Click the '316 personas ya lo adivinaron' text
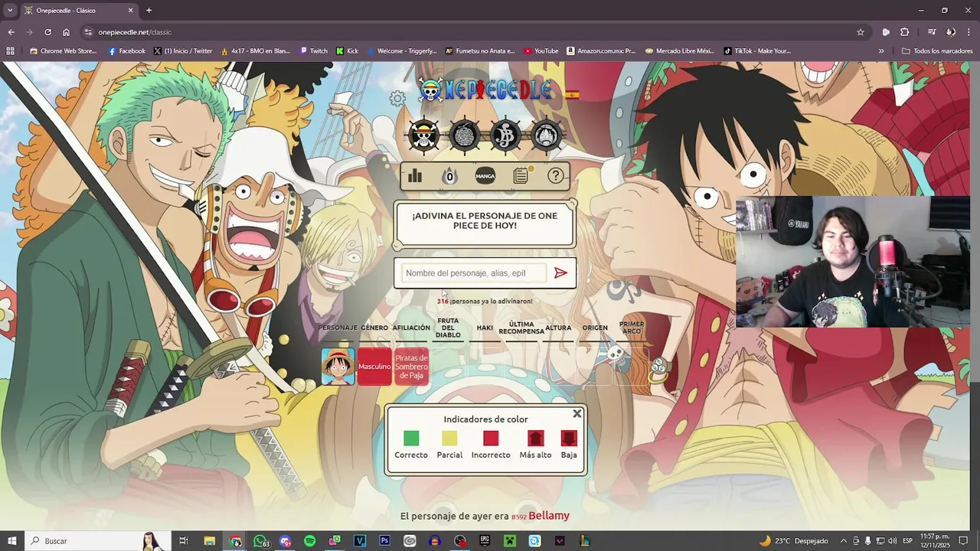980x551 pixels. [x=485, y=302]
